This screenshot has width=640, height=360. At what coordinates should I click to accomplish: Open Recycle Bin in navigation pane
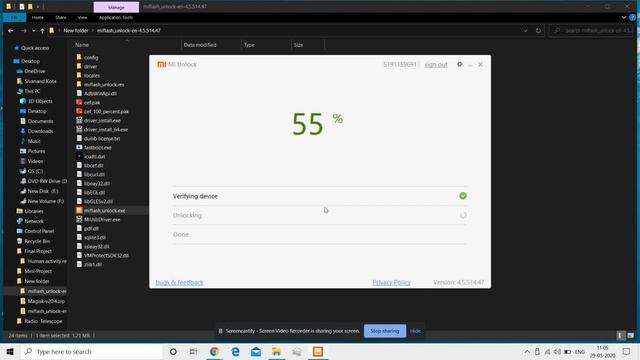(x=36, y=241)
